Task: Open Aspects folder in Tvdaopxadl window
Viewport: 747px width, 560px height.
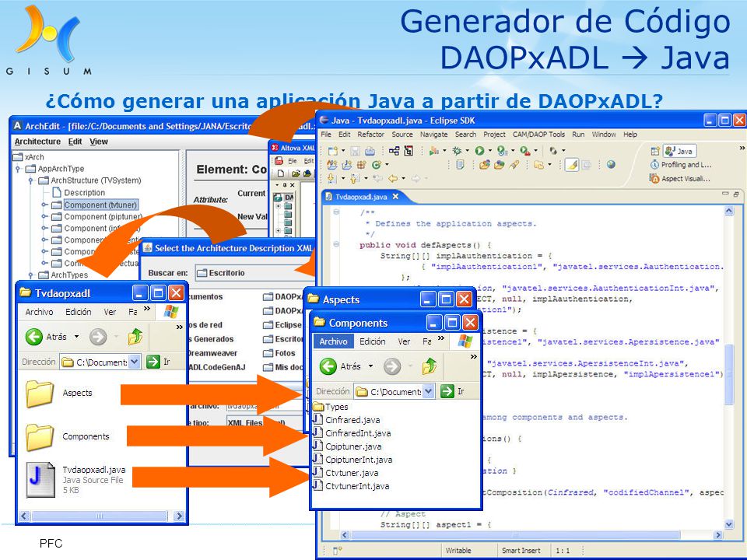Action: point(40,393)
